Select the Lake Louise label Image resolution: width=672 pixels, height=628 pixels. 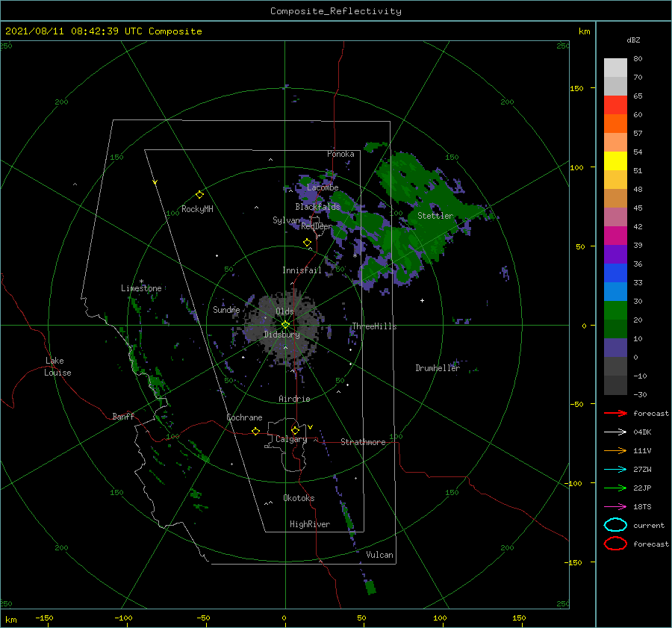[57, 367]
